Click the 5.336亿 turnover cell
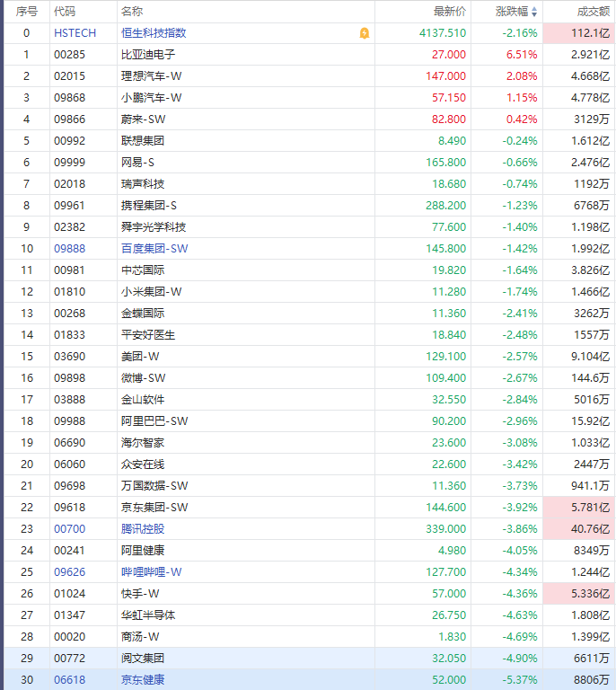Viewport: 616px width, 690px height. click(578, 594)
